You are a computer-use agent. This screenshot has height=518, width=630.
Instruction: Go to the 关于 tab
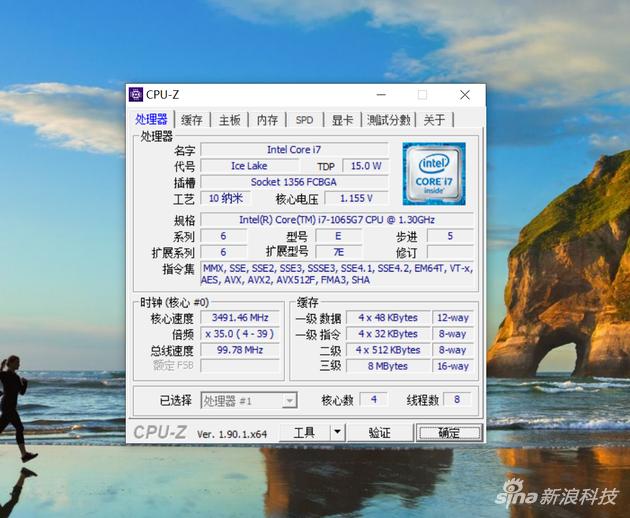(x=434, y=120)
